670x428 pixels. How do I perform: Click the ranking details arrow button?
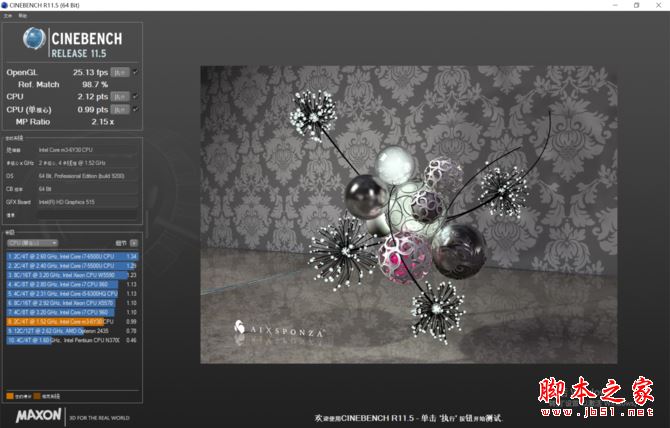click(134, 243)
